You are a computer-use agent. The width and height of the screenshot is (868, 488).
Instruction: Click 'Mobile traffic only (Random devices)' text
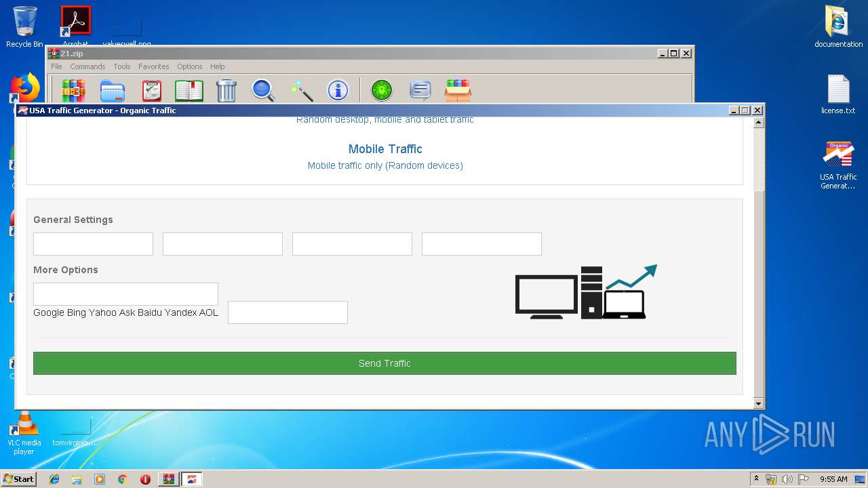coord(385,165)
